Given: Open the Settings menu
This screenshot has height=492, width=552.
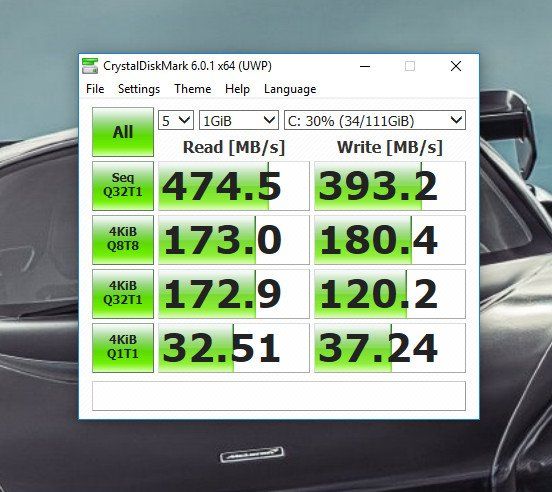Looking at the screenshot, I should point(139,89).
